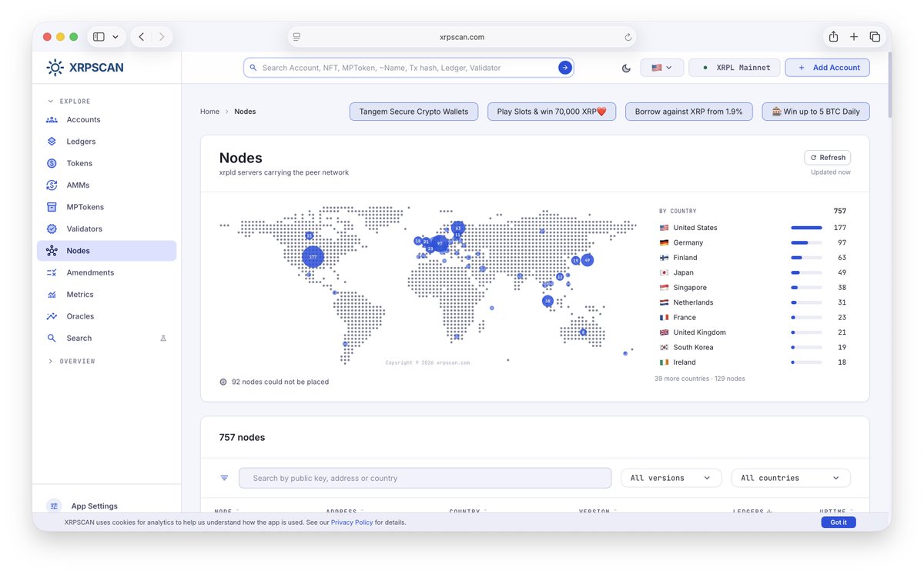Open Win up to 5 BTC Daily ad
This screenshot has height=574, width=924.
click(x=816, y=112)
